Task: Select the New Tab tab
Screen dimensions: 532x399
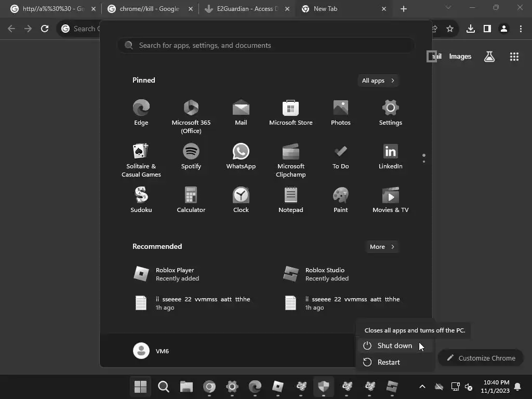Action: (x=344, y=9)
